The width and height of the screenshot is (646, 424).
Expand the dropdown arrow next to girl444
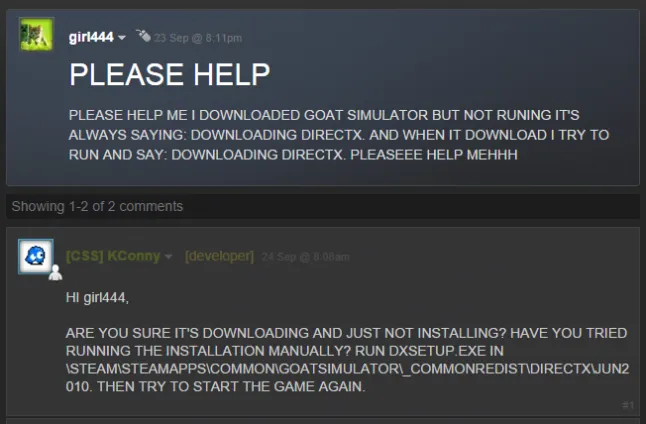[122, 38]
